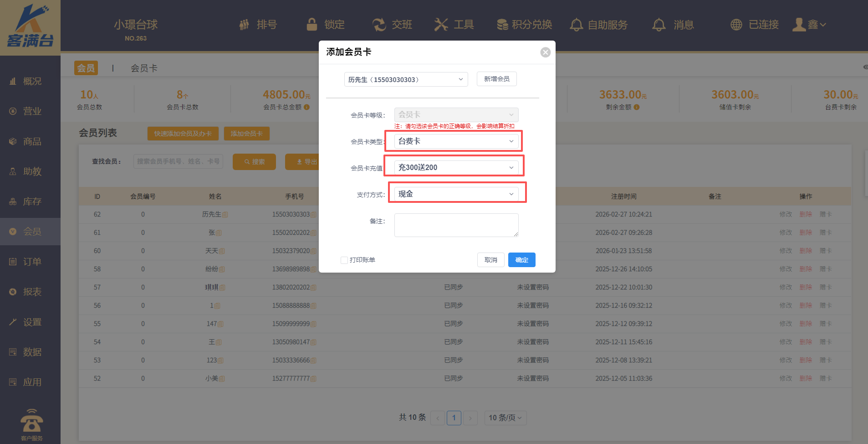Open the 消息 notification bell
Screen dimensions: 868x444
659,25
